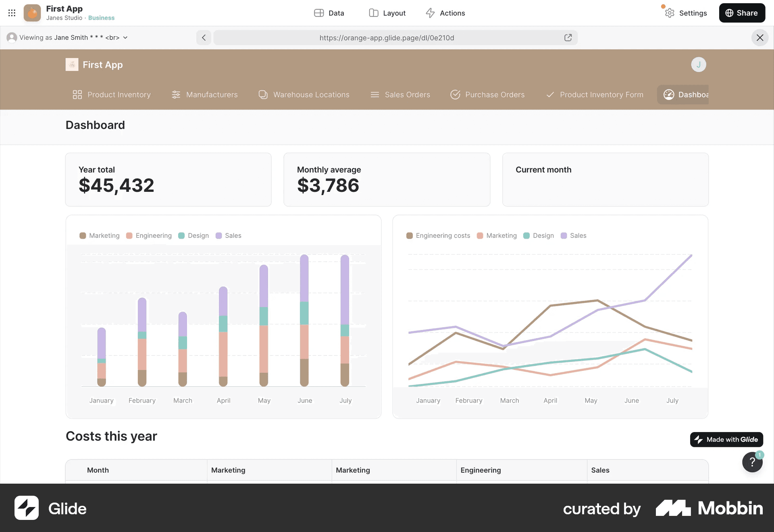The height and width of the screenshot is (532, 774).
Task: Toggle Design legend swatch in bar chart
Action: pos(181,236)
